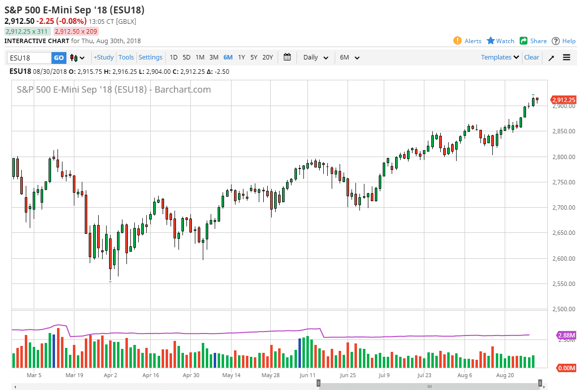Image resolution: width=588 pixels, height=390 pixels.
Task: Open Help via question mark icon
Action: point(555,41)
